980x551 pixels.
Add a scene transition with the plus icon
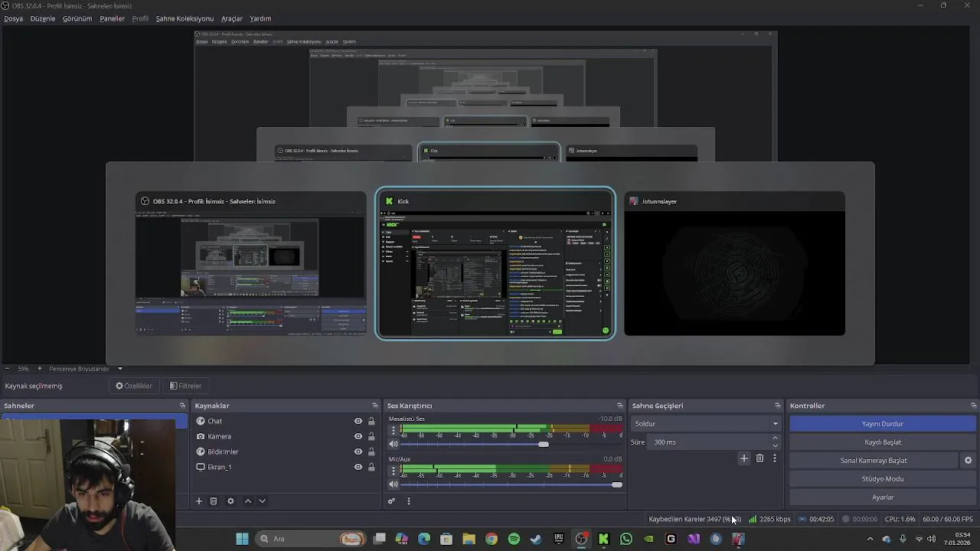click(x=743, y=458)
